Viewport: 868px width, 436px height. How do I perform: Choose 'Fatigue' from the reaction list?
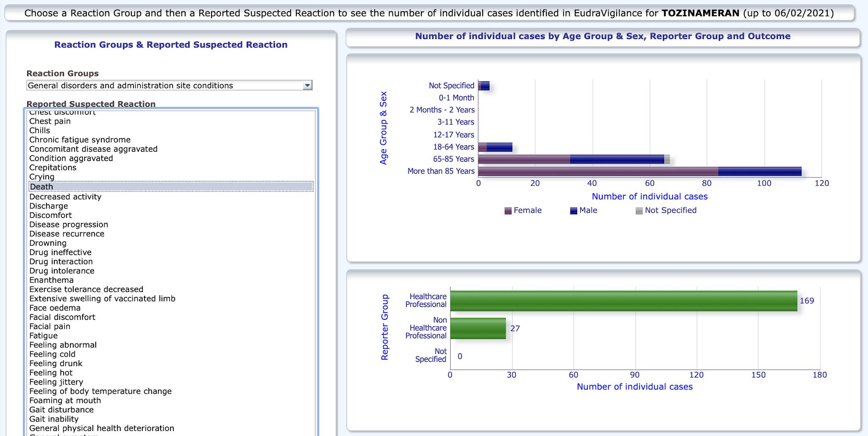(43, 336)
